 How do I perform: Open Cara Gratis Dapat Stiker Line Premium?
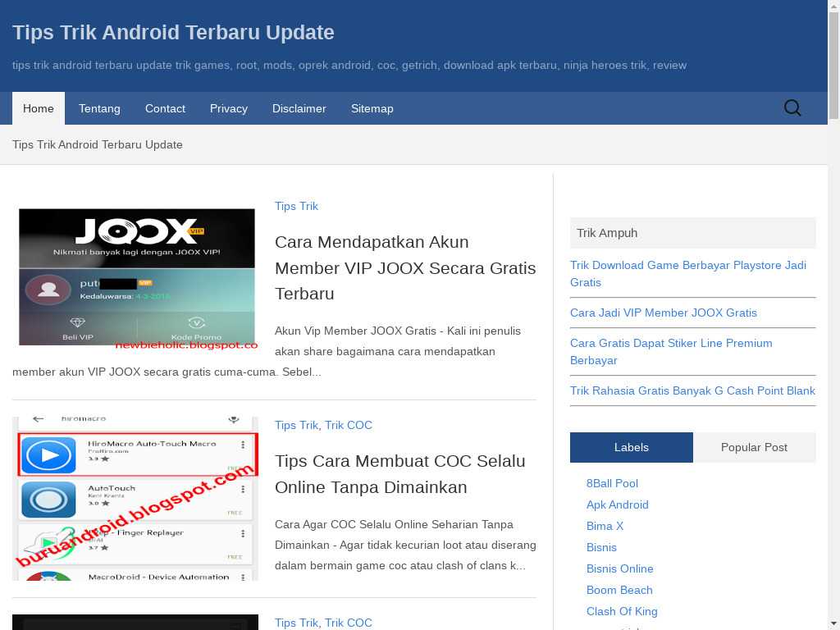671,352
